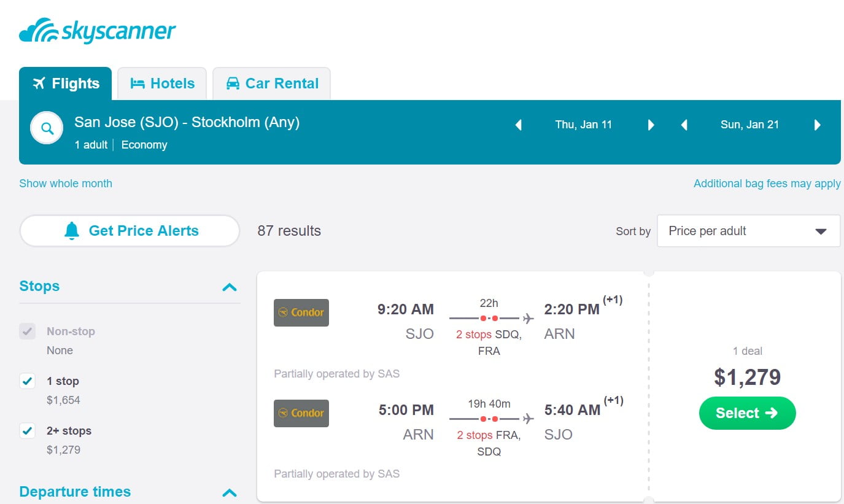Open Additional bag fees may apply link
This screenshot has height=504, width=844.
pos(767,183)
